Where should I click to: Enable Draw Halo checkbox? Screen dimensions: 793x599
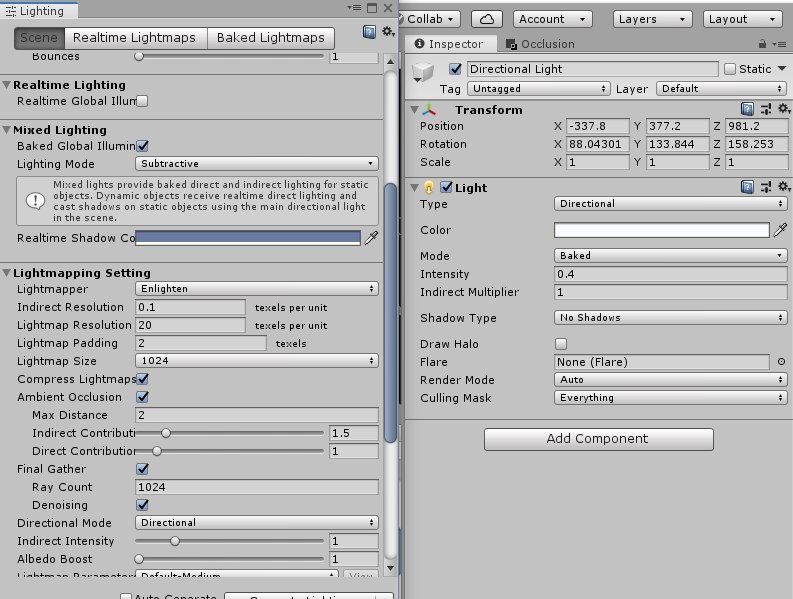(561, 344)
